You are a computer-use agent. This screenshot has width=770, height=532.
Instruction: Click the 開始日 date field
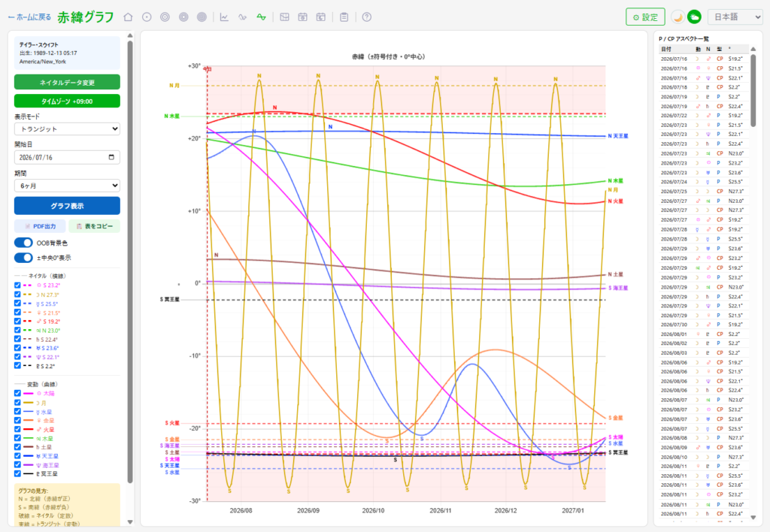point(67,158)
